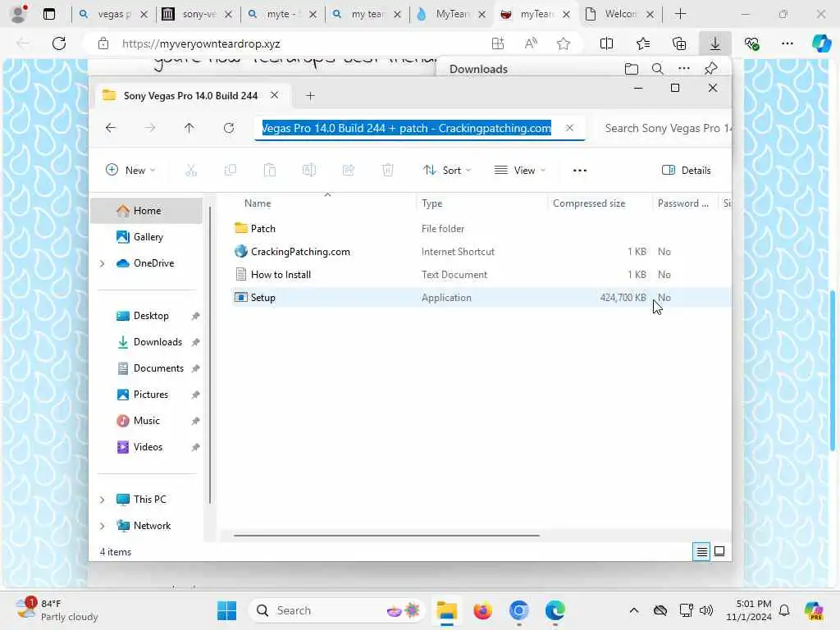The height and width of the screenshot is (630, 840).
Task: Clear the Explorer address bar text
Action: click(569, 128)
